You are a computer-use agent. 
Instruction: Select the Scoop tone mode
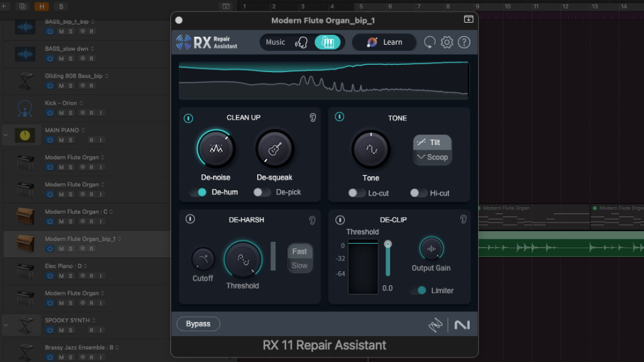tap(432, 157)
